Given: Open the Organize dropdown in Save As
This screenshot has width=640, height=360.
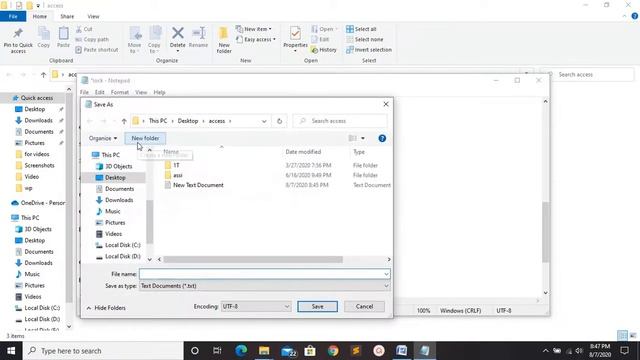Looking at the screenshot, I should (x=103, y=138).
